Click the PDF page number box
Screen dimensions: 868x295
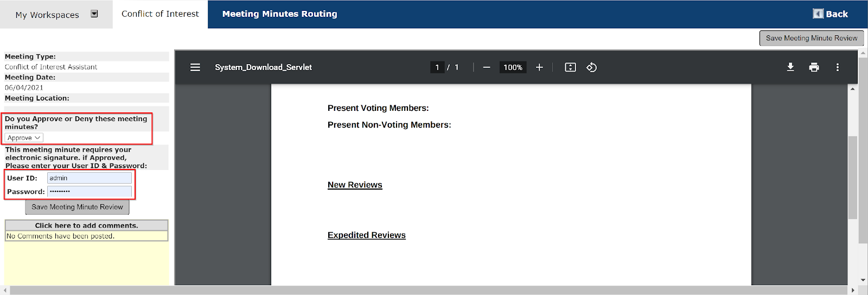[x=437, y=67]
